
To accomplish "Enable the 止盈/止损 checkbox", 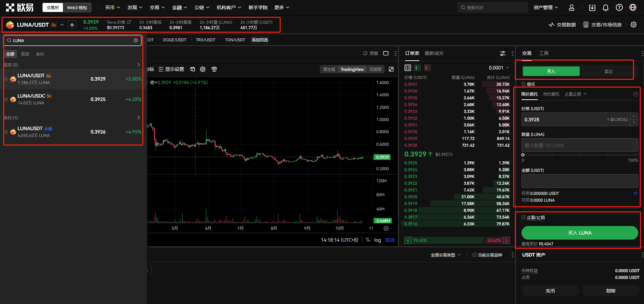I will (524, 217).
